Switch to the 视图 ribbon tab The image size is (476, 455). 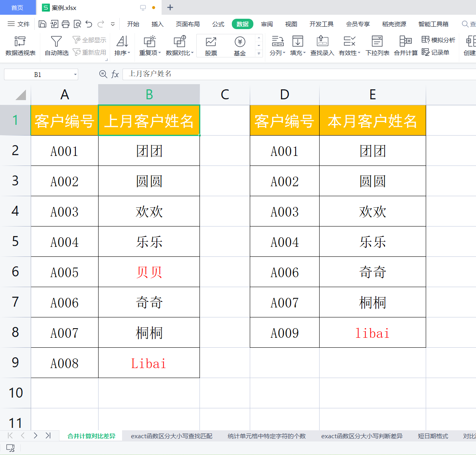pyautogui.click(x=291, y=24)
